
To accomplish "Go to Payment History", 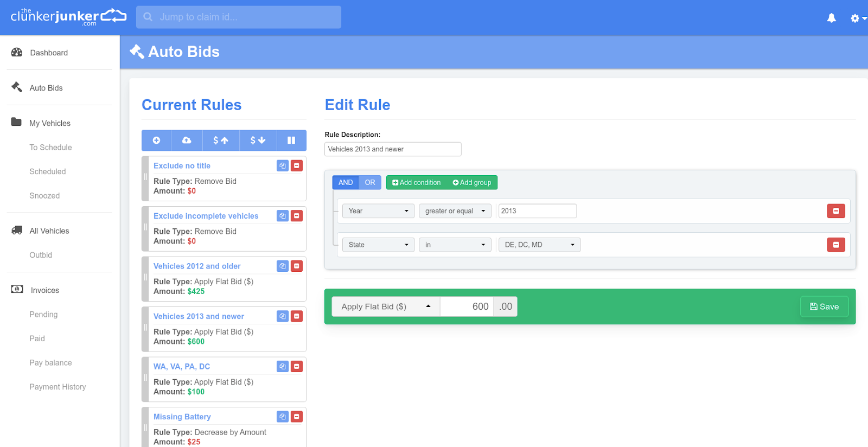I will (x=58, y=387).
